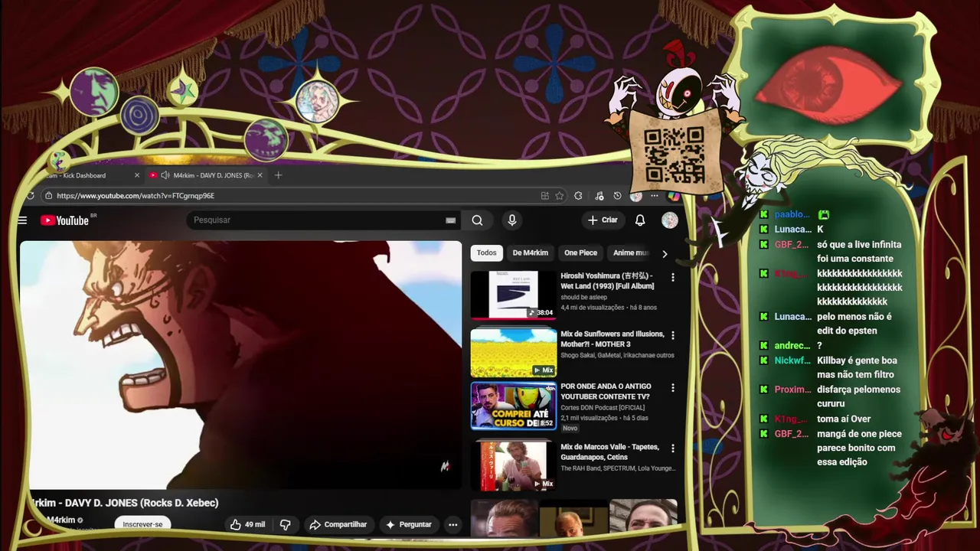This screenshot has height=551, width=980.
Task: Mute the M4rkim tab via speaker icon
Action: point(165,175)
